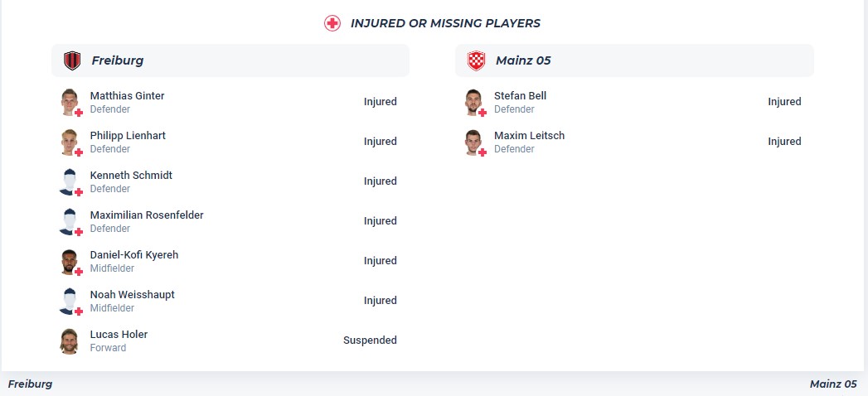Click the Freiburg club crest icon

coord(72,60)
